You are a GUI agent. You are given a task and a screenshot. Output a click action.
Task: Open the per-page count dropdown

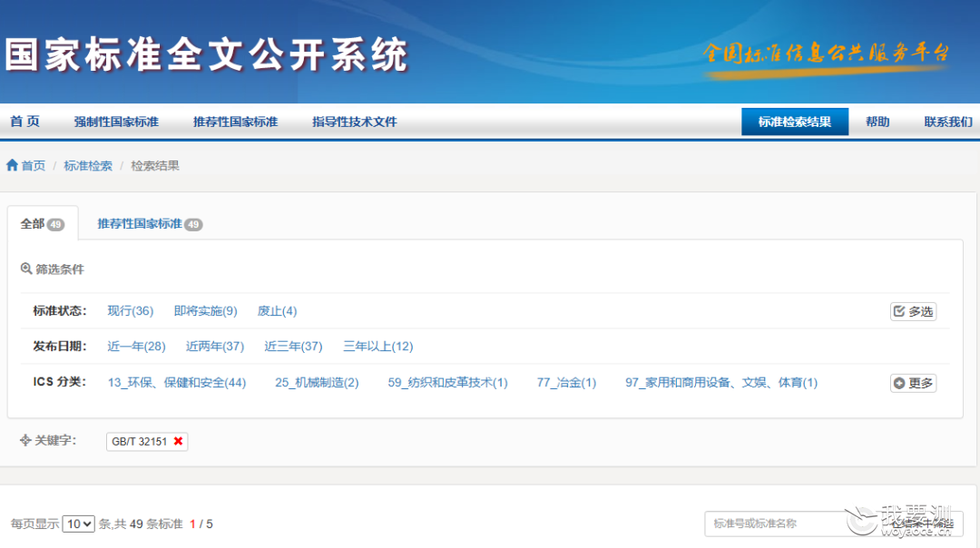point(78,524)
